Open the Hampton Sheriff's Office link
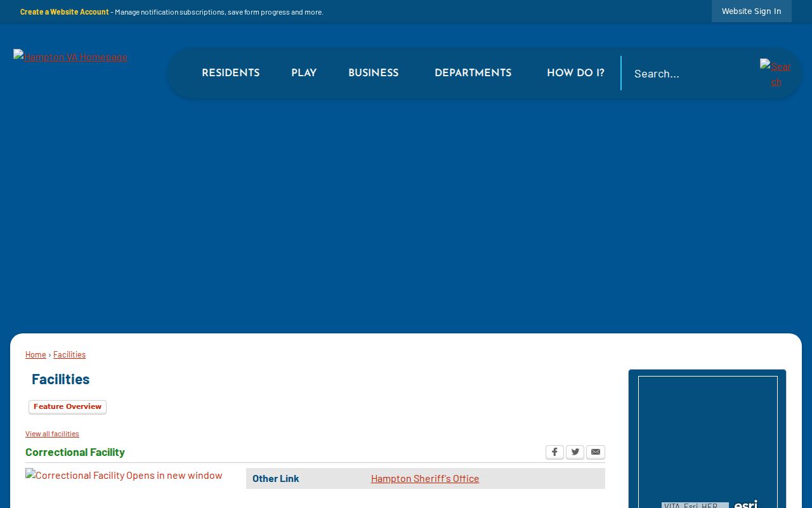 (x=425, y=478)
